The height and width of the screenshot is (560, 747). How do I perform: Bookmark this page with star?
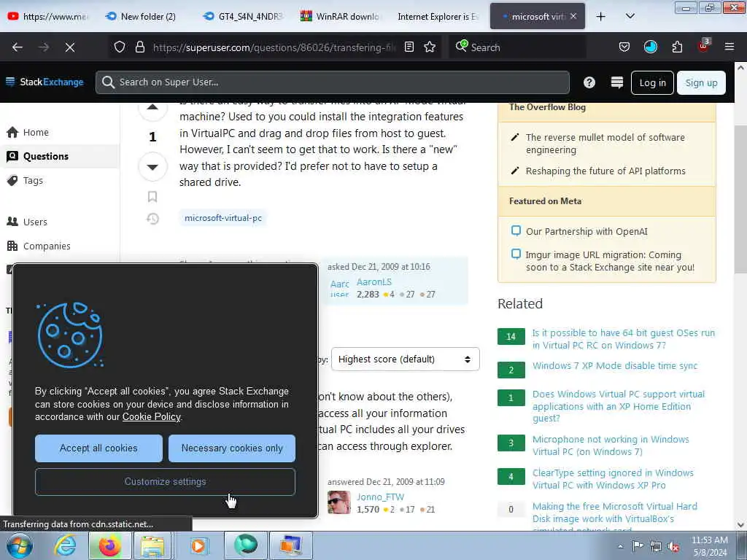(430, 47)
